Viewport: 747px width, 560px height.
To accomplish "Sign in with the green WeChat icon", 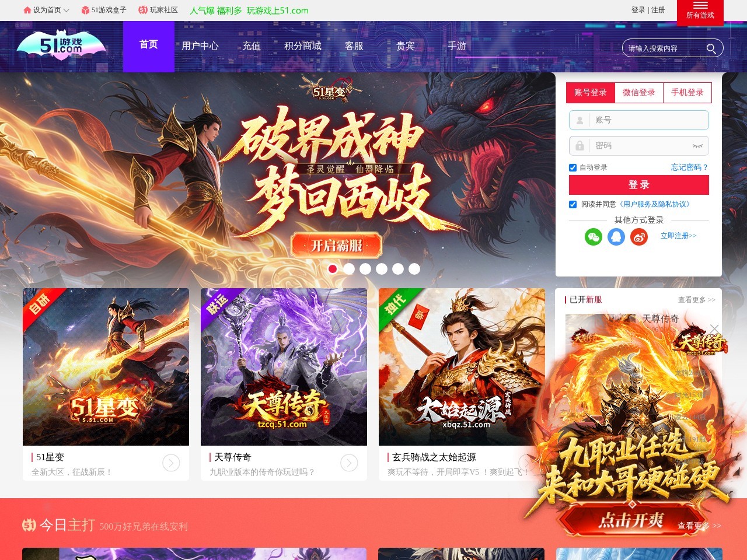I will [x=594, y=236].
